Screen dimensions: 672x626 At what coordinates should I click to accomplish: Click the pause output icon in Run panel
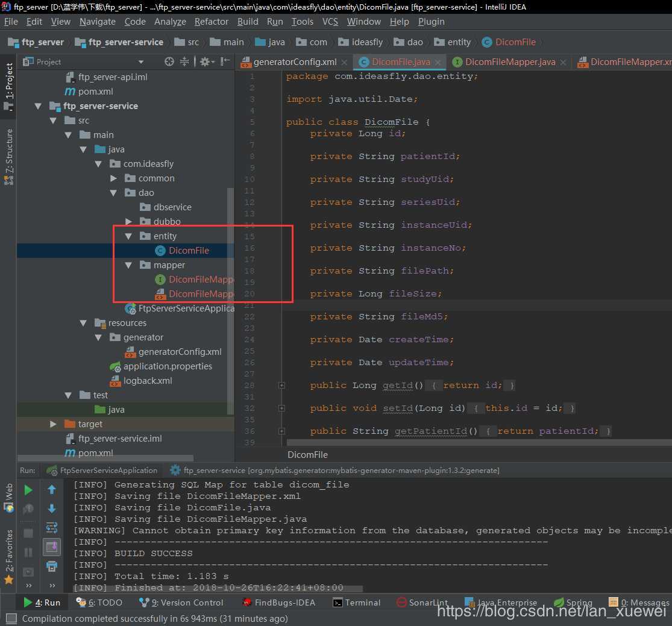tap(28, 552)
